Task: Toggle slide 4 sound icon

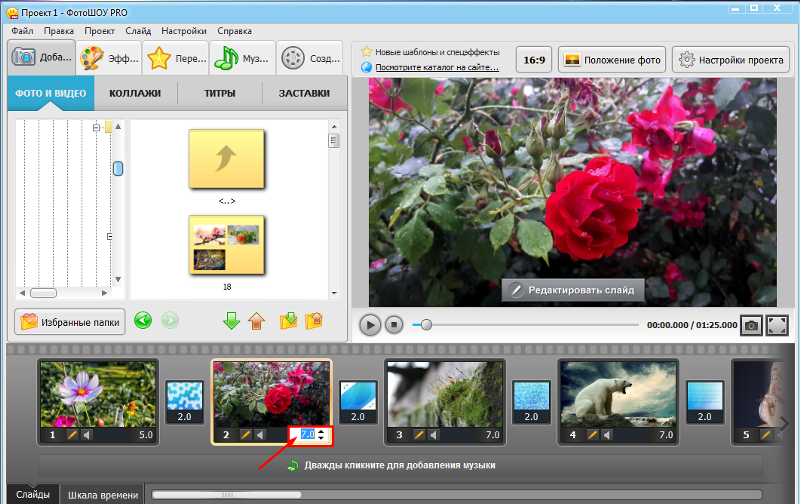Action: [607, 435]
